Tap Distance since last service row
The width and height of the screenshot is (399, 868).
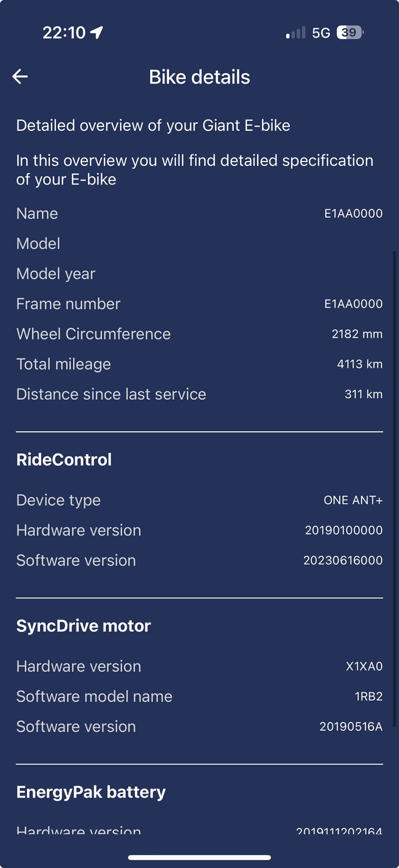pyautogui.click(x=200, y=394)
